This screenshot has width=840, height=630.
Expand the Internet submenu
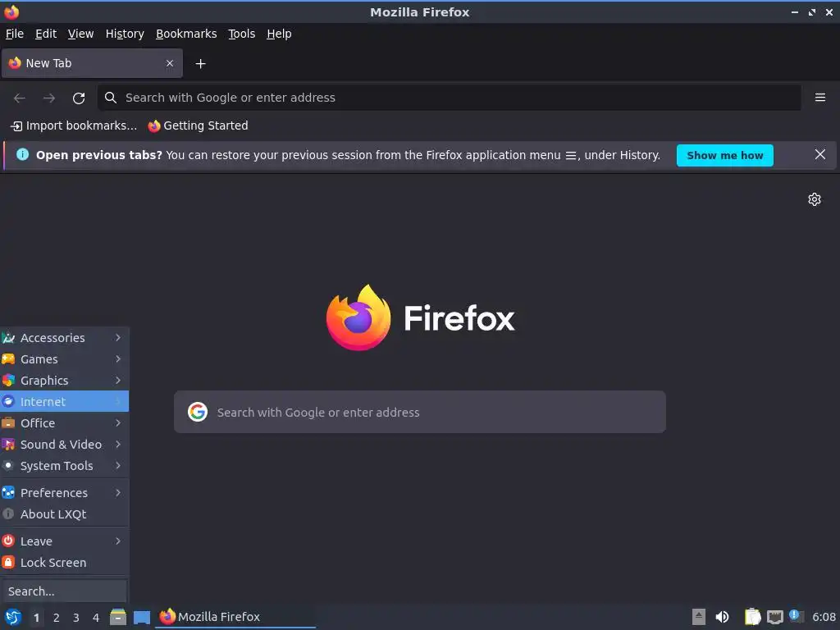(64, 401)
